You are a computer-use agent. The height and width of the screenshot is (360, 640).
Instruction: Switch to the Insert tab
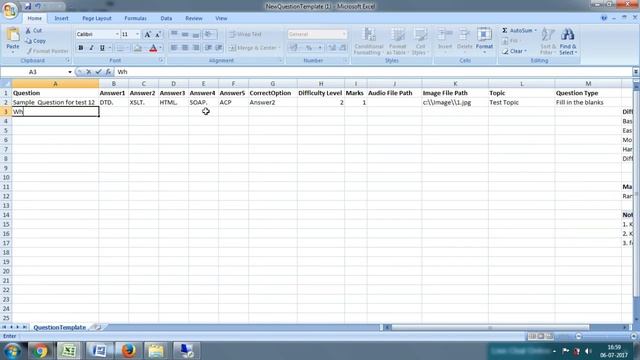point(62,18)
